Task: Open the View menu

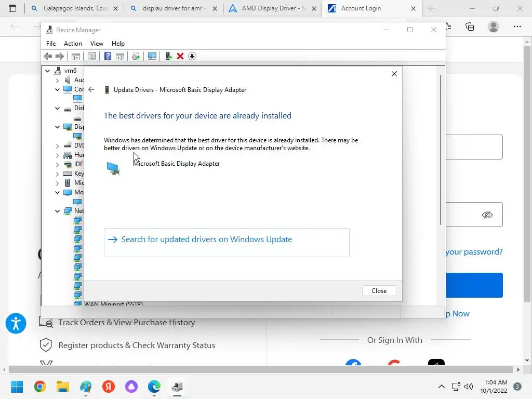Action: point(97,44)
